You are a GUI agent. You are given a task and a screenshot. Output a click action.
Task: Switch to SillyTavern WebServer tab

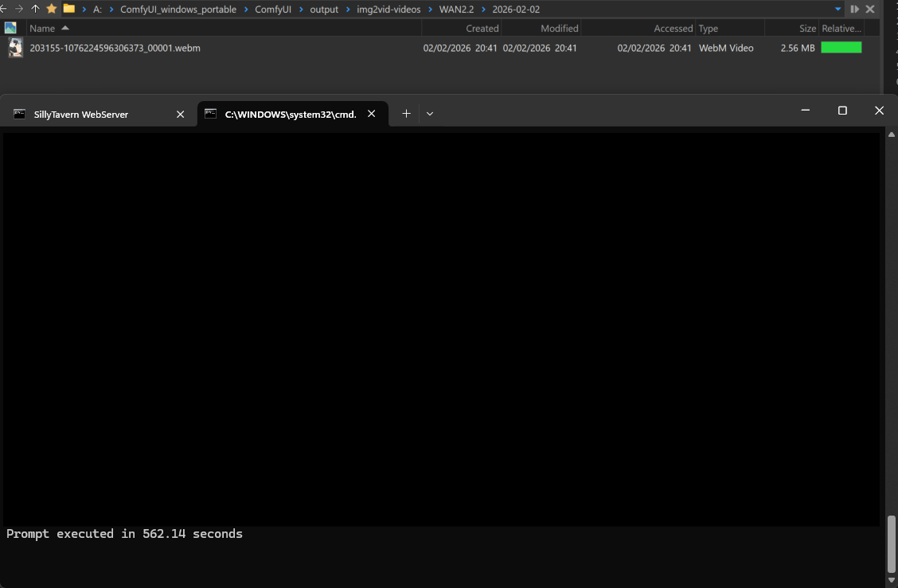[x=80, y=115]
